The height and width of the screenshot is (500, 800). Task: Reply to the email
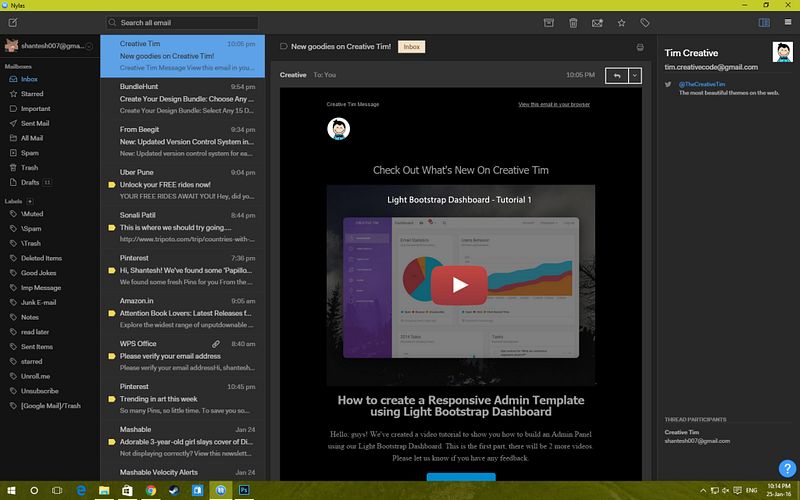click(x=617, y=76)
